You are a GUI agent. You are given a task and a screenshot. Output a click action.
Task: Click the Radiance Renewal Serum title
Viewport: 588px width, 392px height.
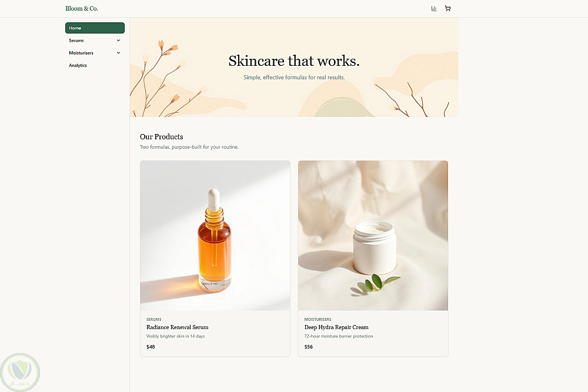point(178,327)
